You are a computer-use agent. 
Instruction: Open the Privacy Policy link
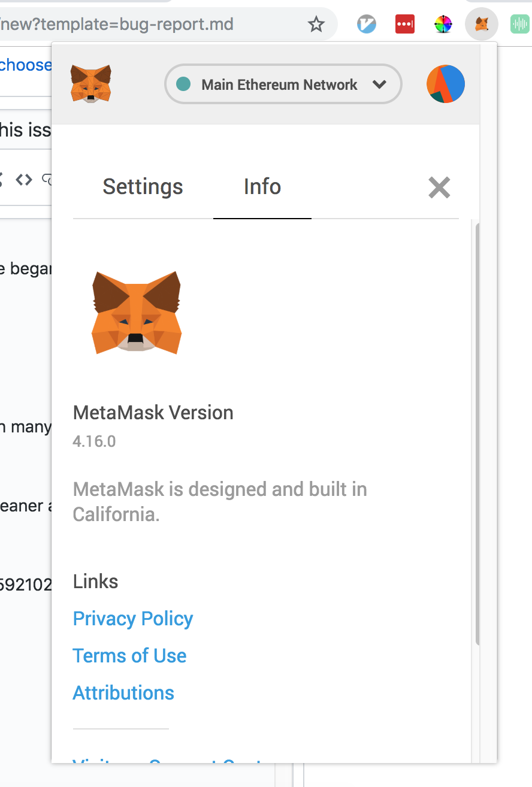(133, 619)
